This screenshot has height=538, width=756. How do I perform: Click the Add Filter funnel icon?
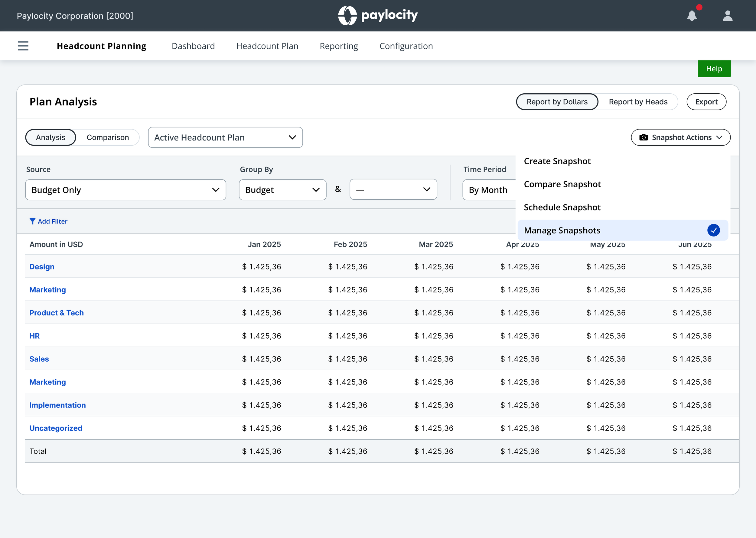click(32, 221)
